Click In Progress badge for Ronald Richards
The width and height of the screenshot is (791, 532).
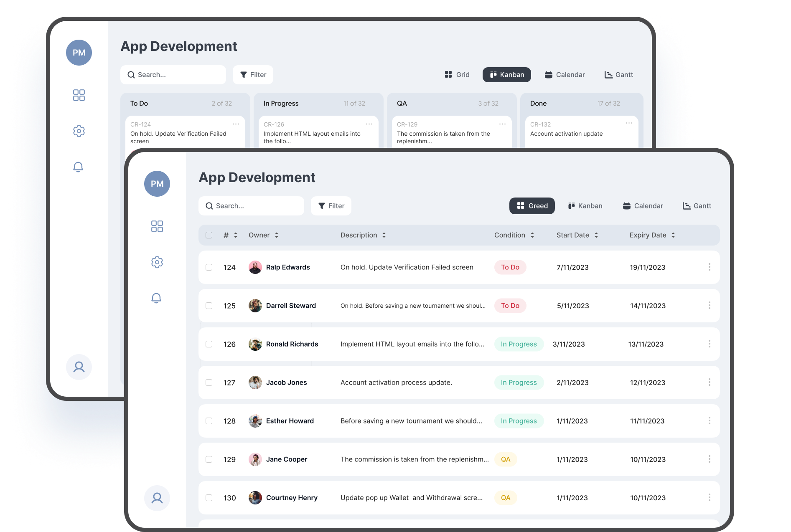click(x=519, y=344)
